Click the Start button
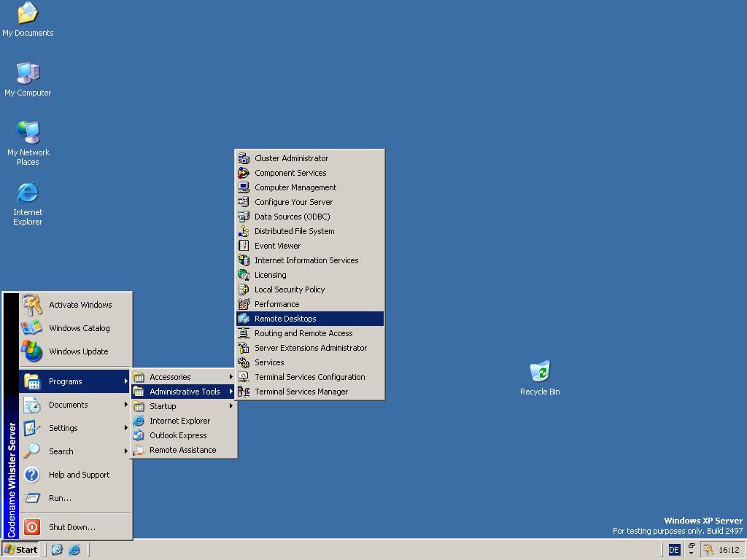This screenshot has width=747, height=560. (21, 550)
